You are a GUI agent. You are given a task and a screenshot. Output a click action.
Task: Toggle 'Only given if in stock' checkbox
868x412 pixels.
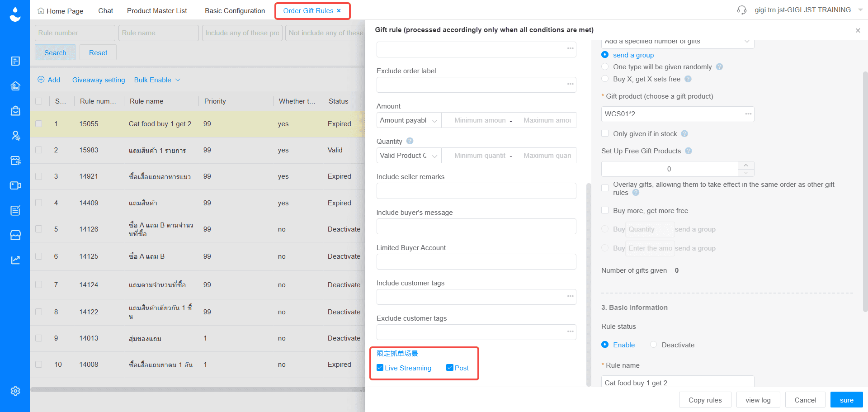(605, 133)
